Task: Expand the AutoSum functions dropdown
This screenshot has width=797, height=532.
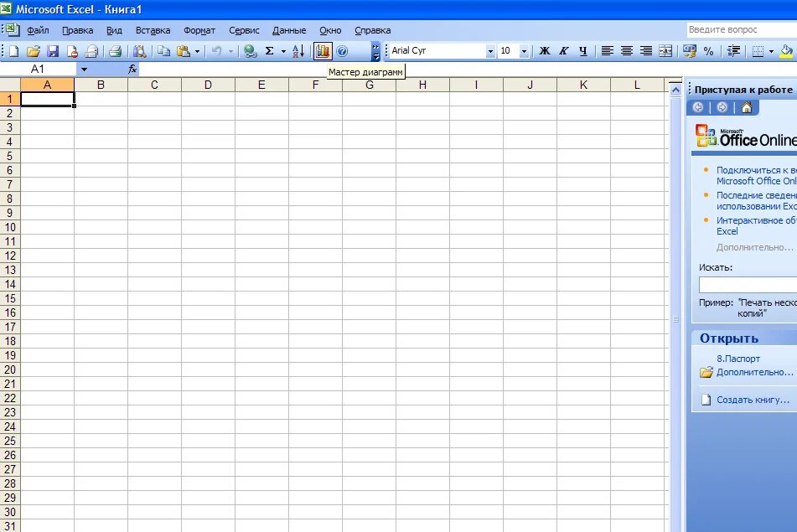Action: [x=283, y=51]
